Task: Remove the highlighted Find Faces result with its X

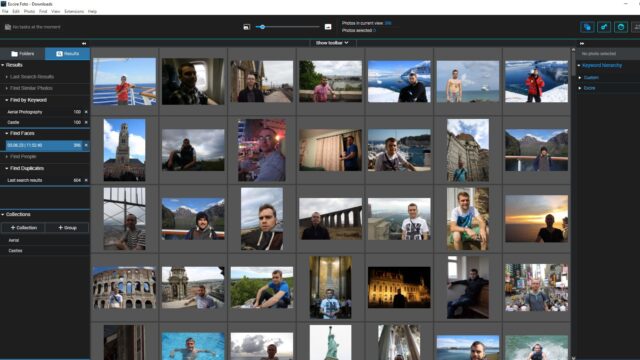Action: [86, 145]
